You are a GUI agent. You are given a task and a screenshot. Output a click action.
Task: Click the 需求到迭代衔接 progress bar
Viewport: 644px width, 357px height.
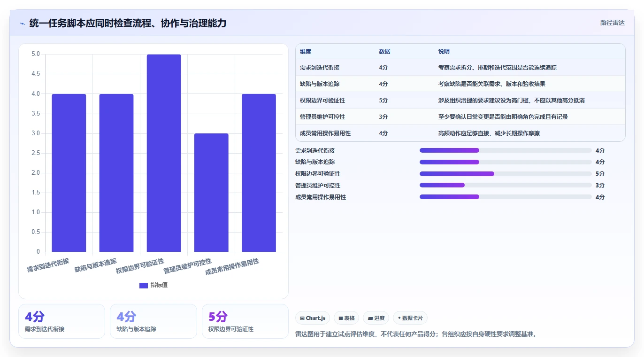point(506,150)
